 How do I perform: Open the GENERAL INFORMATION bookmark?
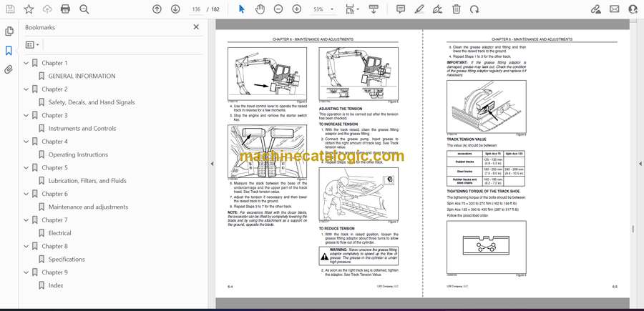pyautogui.click(x=82, y=76)
